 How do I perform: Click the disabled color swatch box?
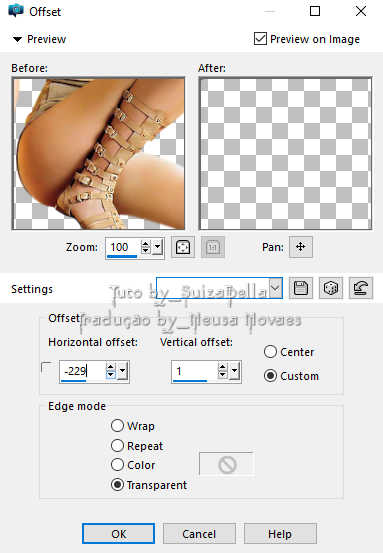(227, 464)
